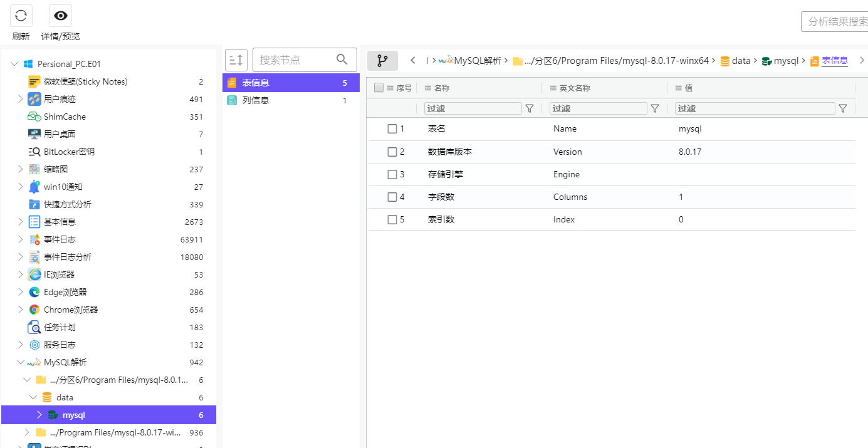
Task: Click the branch path icon button
Action: pos(382,61)
